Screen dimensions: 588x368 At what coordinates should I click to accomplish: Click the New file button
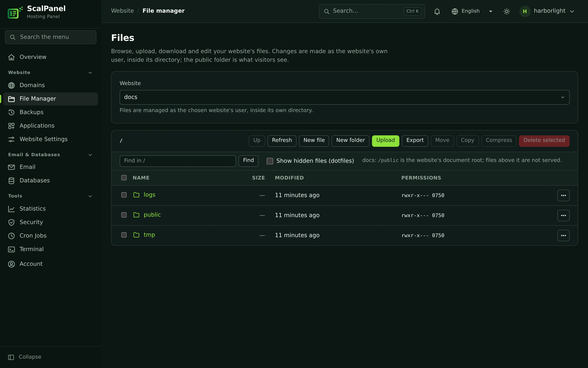[x=314, y=141]
